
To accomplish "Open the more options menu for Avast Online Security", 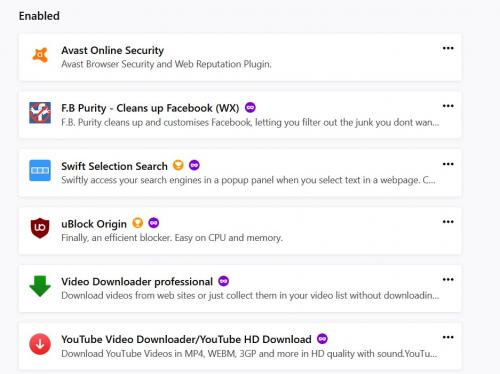I will pyautogui.click(x=448, y=48).
